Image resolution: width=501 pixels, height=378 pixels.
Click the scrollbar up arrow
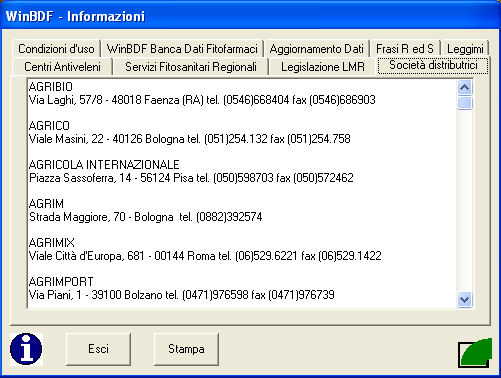click(465, 88)
